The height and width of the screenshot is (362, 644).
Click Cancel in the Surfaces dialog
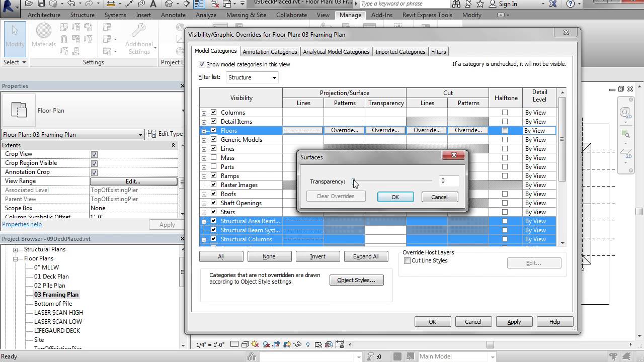tap(439, 197)
